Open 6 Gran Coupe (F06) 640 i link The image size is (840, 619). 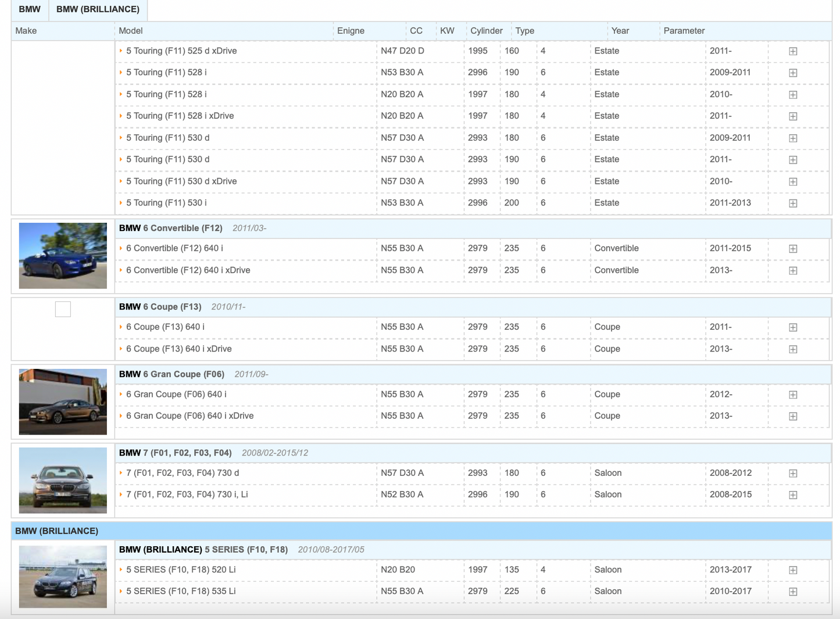coord(176,394)
